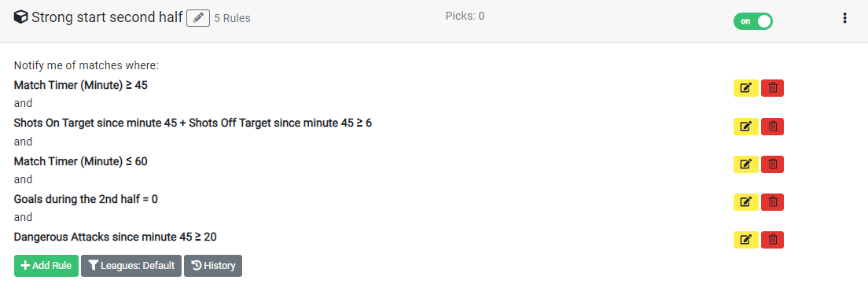Delete the Shots On Target rule
Screen dimensions: 868x291
773,127
